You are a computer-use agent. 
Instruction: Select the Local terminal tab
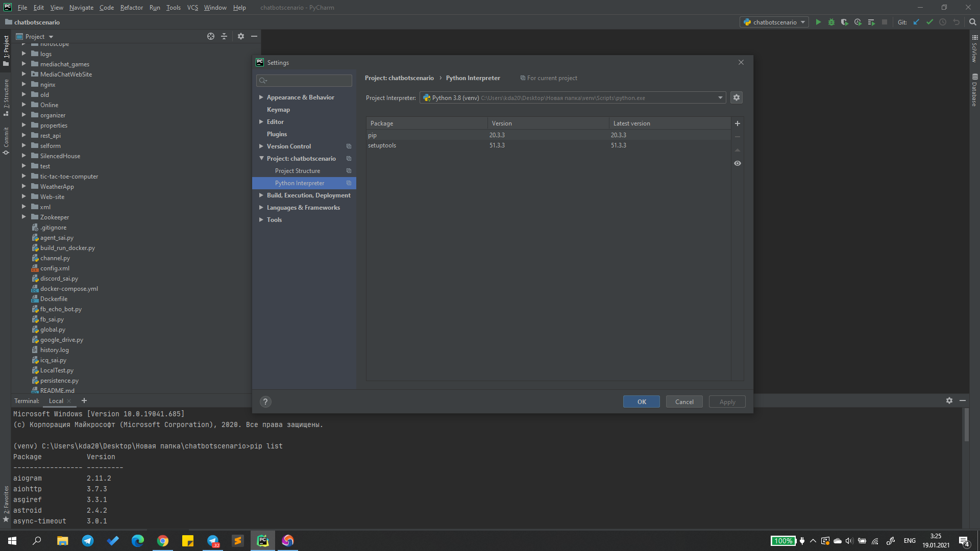pyautogui.click(x=56, y=401)
